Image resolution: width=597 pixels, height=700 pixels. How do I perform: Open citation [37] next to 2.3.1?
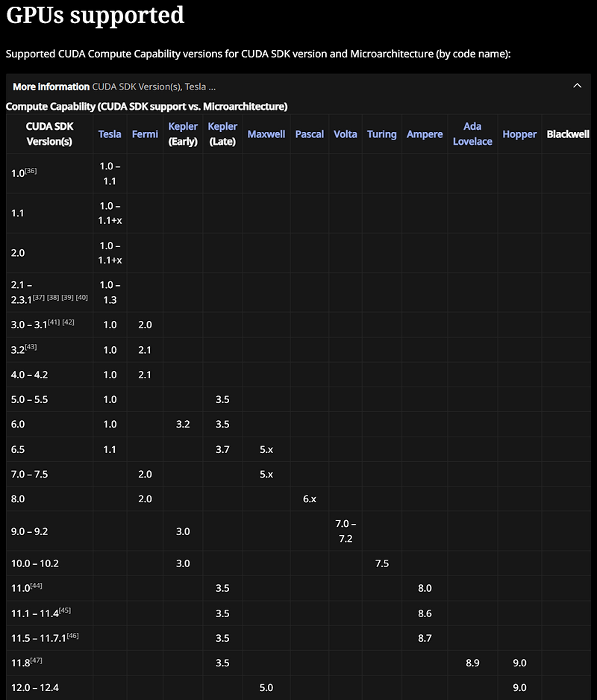[38, 297]
